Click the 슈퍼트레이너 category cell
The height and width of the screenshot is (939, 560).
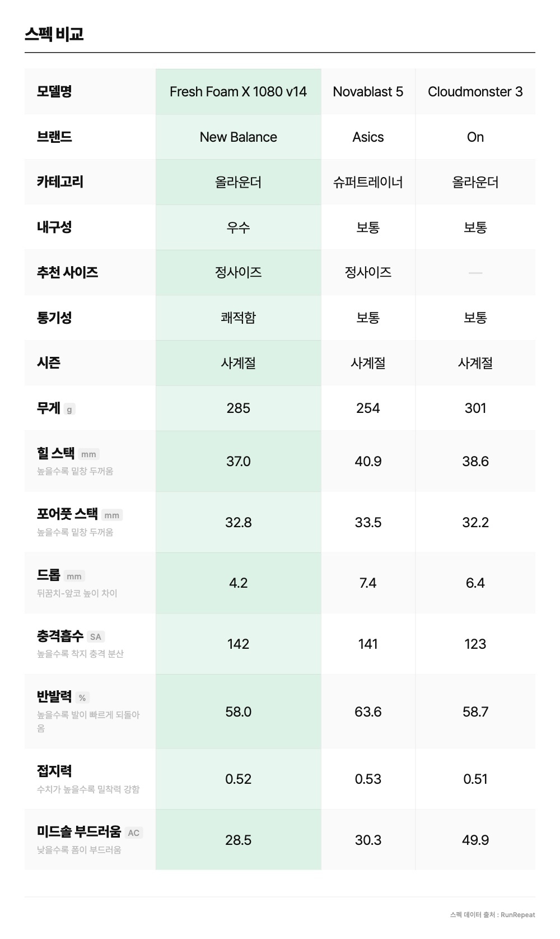[368, 182]
